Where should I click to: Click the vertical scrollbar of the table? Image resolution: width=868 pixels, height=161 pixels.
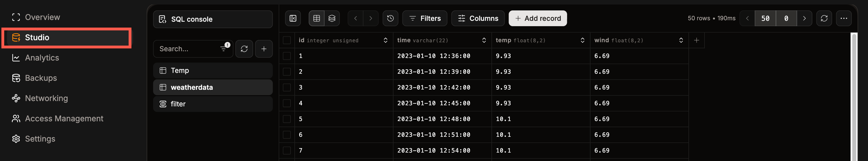[854, 97]
